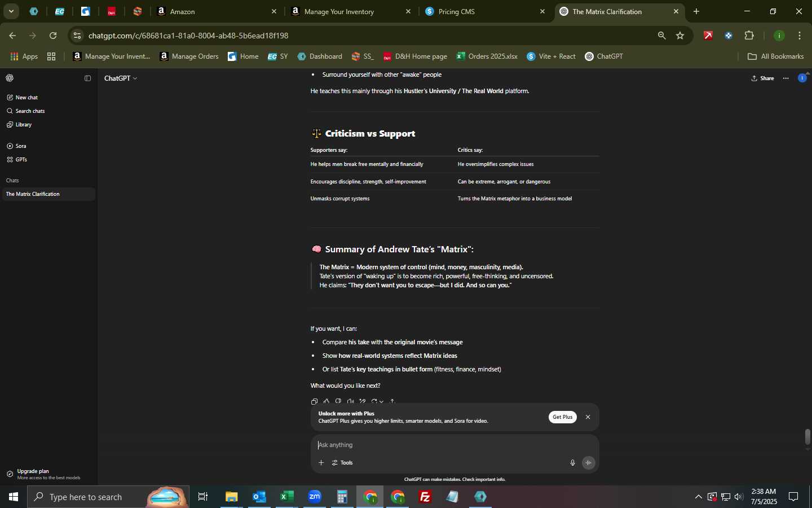Bookmark this page with the star
Viewport: 812px width, 508px height.
pyautogui.click(x=680, y=36)
